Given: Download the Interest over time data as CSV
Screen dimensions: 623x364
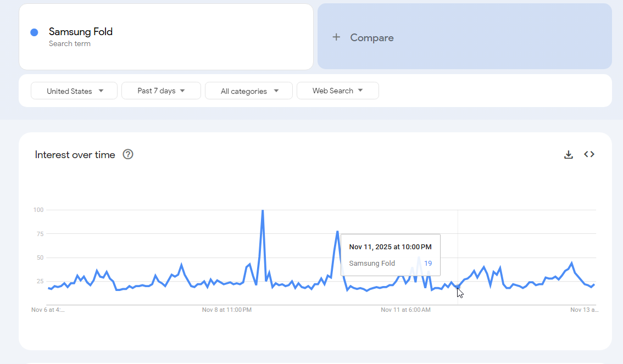Looking at the screenshot, I should tap(569, 155).
